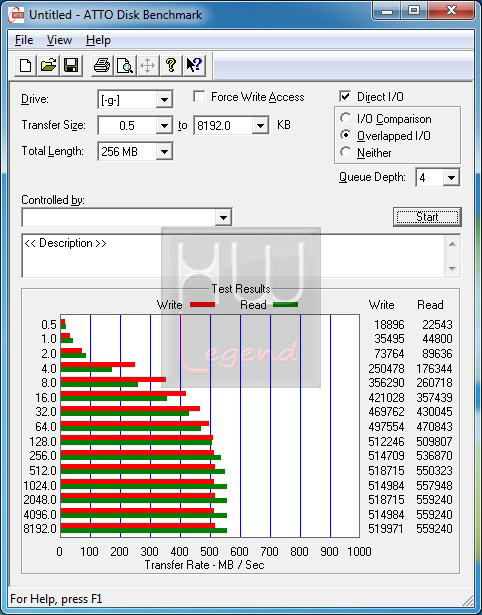The width and height of the screenshot is (482, 615).
Task: Click write value 250478
Action: [x=386, y=369]
